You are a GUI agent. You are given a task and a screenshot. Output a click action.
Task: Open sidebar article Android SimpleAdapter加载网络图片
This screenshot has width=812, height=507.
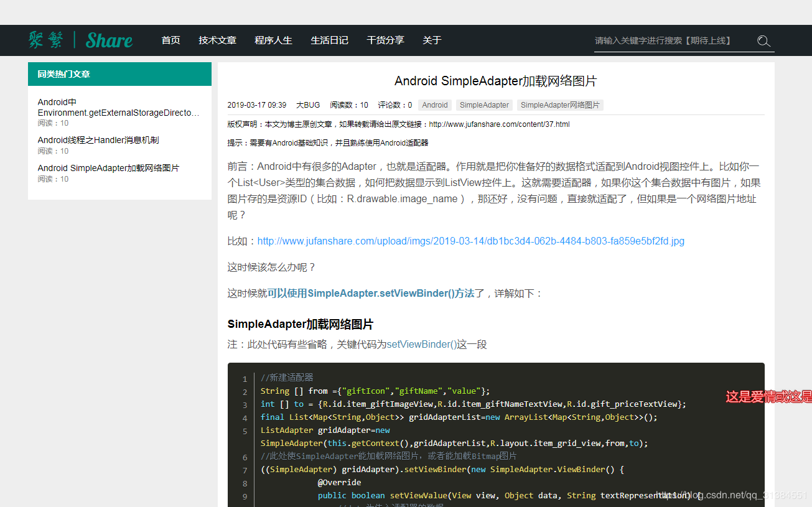[108, 168]
